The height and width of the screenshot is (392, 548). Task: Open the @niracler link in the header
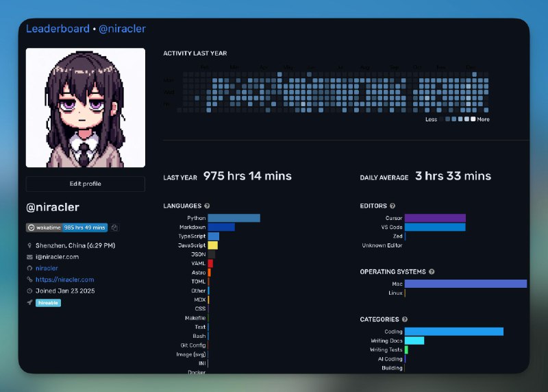pyautogui.click(x=122, y=29)
